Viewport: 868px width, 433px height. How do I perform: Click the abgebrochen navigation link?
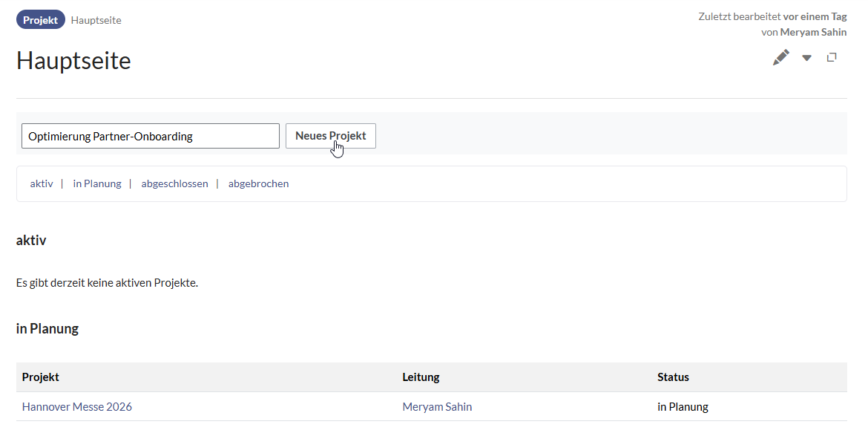[258, 183]
